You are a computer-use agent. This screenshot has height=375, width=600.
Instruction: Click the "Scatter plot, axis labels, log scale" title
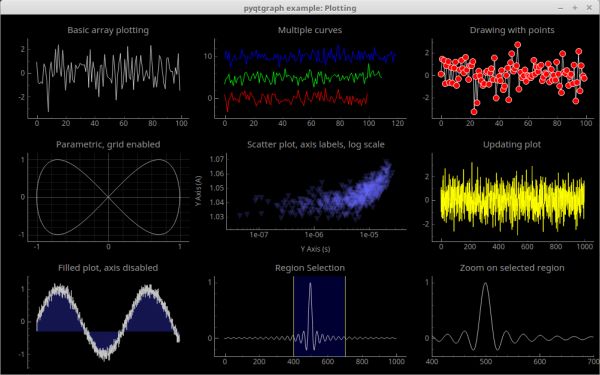(316, 145)
